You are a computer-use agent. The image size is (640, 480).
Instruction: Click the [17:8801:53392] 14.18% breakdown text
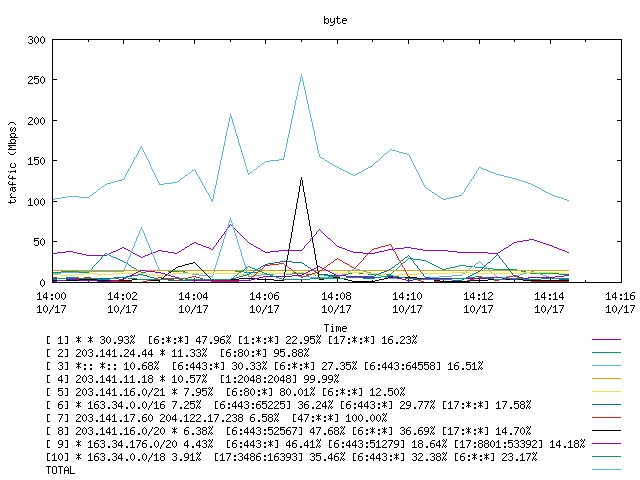[x=520, y=444]
